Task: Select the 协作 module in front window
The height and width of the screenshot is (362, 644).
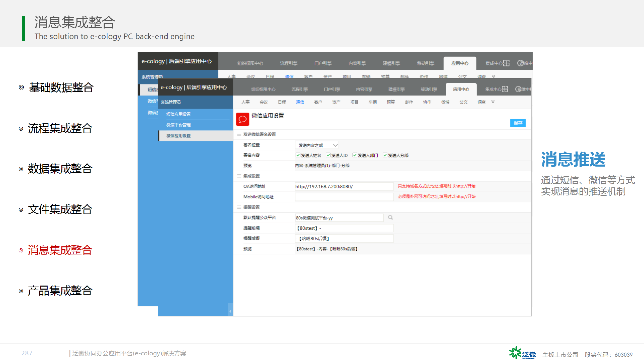Action: coord(427,102)
